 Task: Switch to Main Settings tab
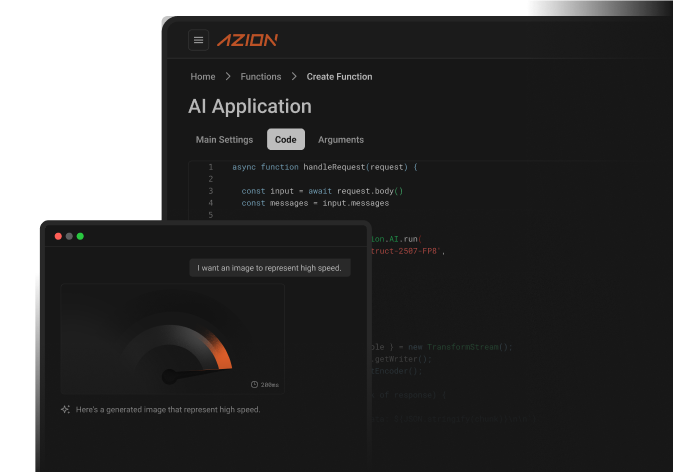pyautogui.click(x=224, y=139)
